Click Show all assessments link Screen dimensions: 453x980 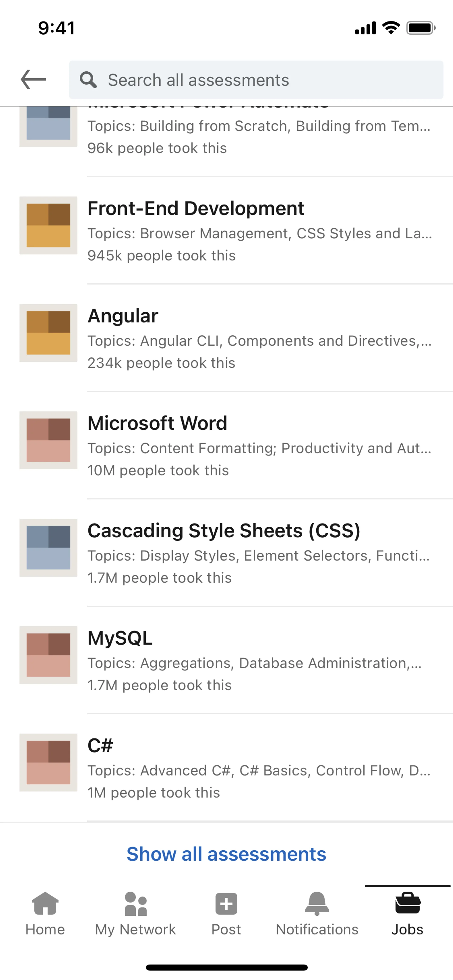(226, 854)
